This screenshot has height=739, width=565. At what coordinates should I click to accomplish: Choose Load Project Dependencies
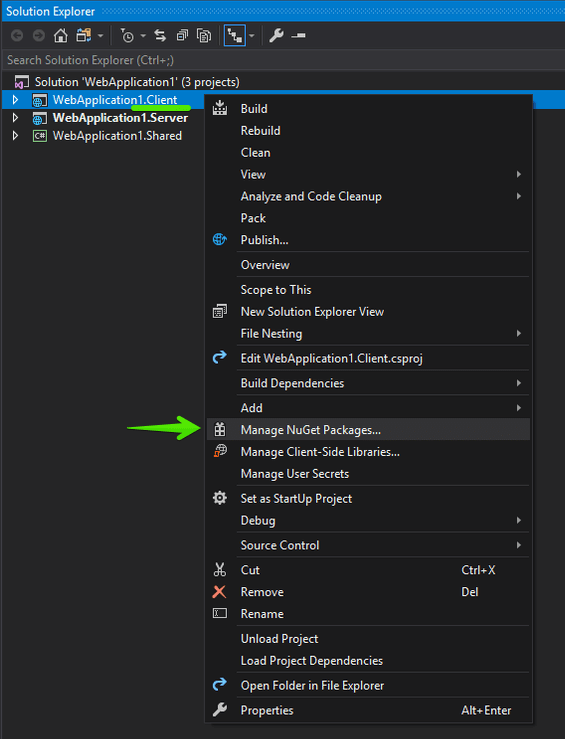[x=368, y=661]
